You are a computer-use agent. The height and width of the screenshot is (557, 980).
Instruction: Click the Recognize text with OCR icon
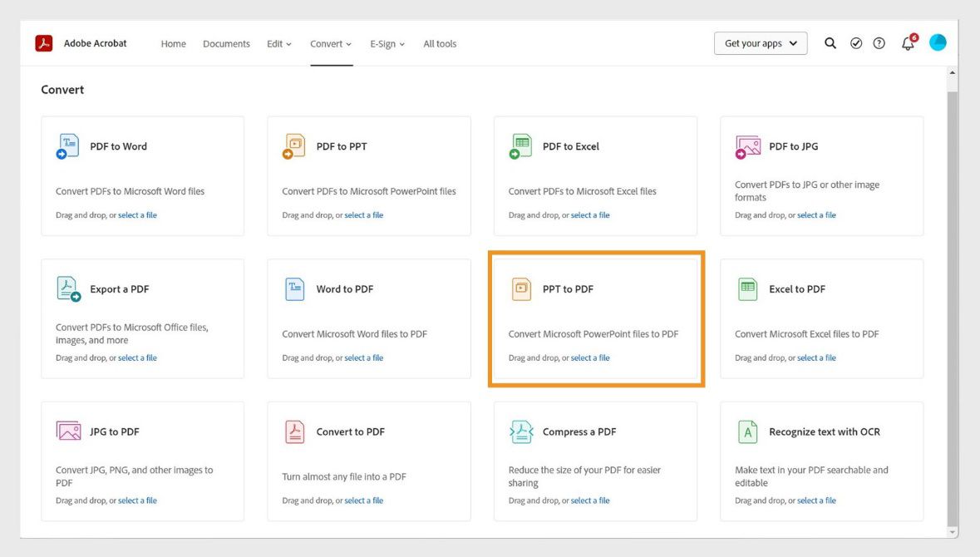[x=747, y=431]
